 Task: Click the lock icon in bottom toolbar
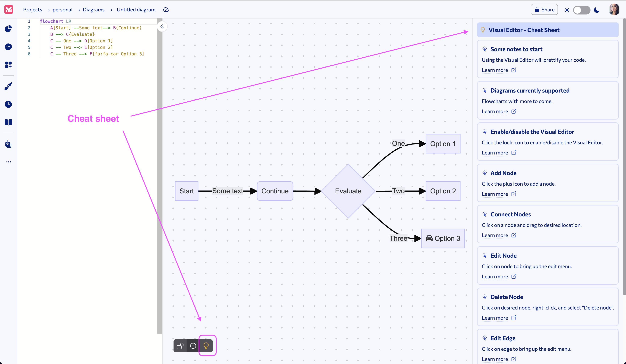click(x=180, y=346)
